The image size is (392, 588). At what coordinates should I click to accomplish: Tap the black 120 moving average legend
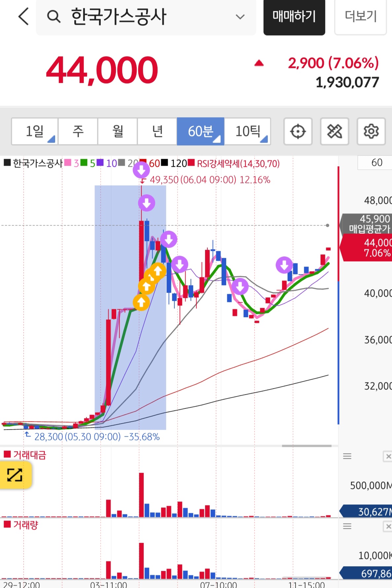pyautogui.click(x=174, y=163)
